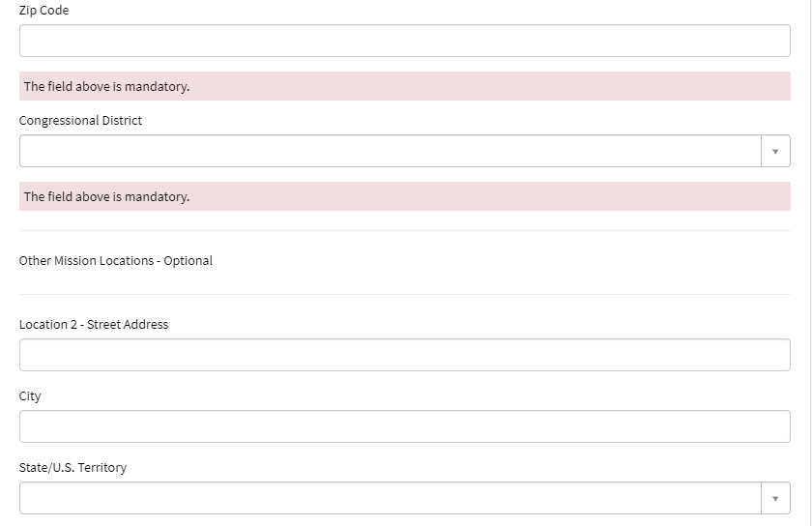Click the mandatory warning under Congressional District
Screen dimensions: 812x526
(106, 197)
